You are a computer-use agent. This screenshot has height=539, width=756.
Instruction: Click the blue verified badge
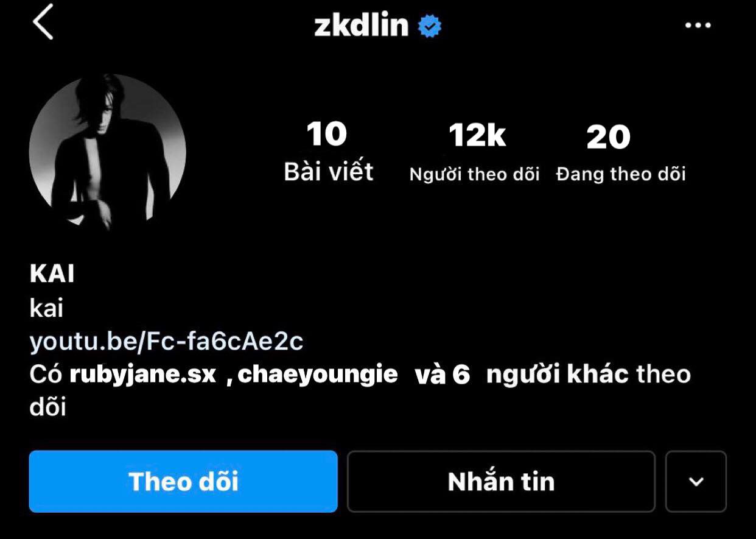coord(430,26)
